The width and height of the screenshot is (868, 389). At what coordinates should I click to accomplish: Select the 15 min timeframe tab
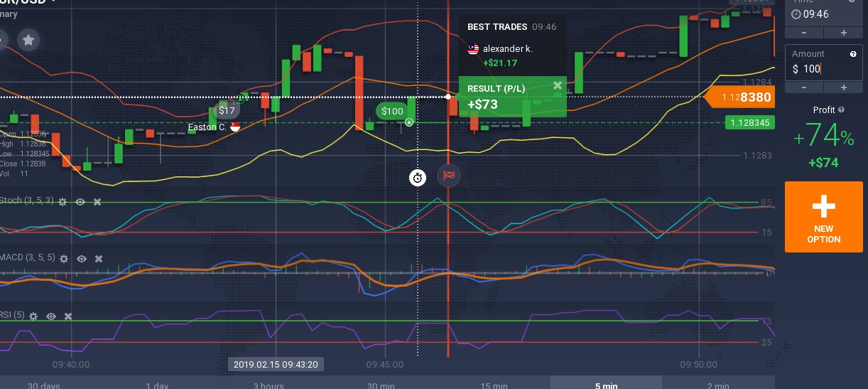pyautogui.click(x=494, y=385)
